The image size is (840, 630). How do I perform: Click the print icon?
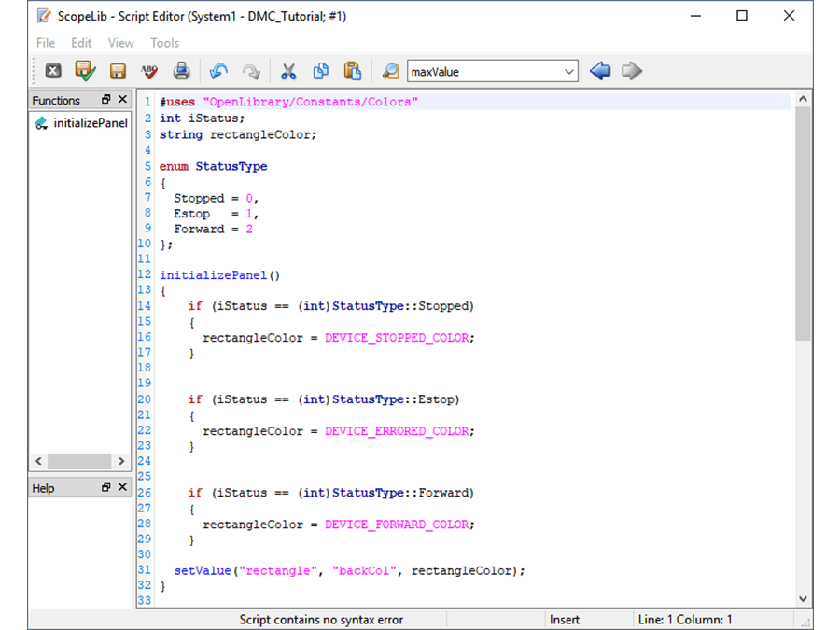[x=182, y=71]
